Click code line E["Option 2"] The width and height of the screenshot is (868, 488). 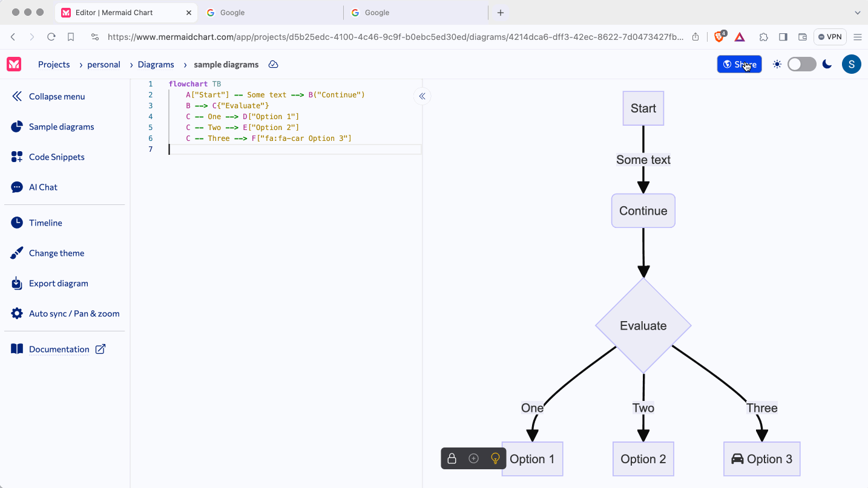pos(243,128)
